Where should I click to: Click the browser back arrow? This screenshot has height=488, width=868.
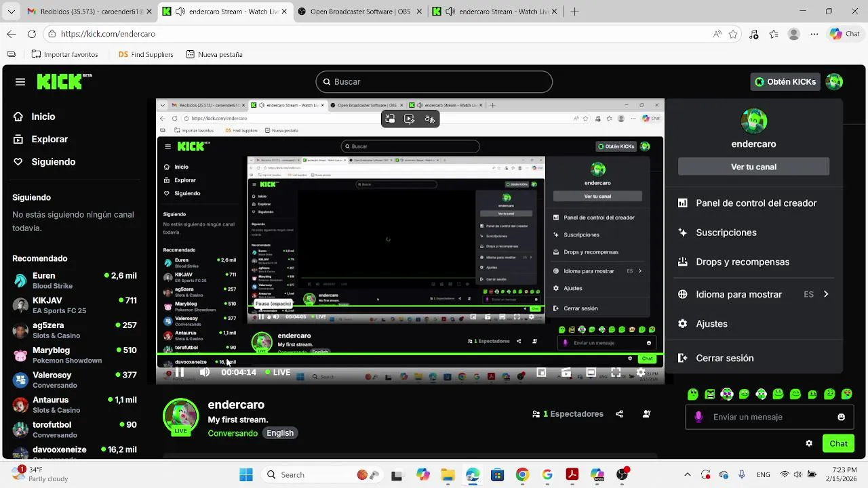12,34
